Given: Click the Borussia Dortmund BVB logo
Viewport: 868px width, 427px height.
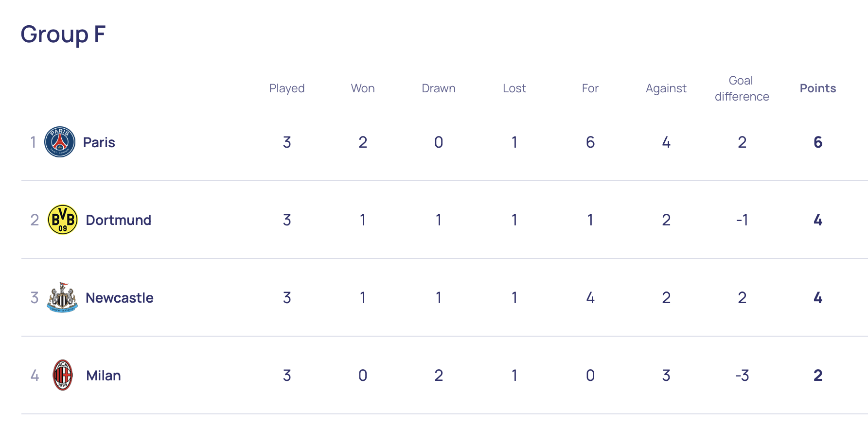Looking at the screenshot, I should point(63,220).
